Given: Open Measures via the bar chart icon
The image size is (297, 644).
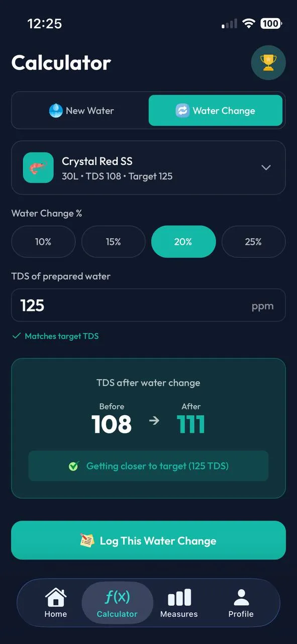Looking at the screenshot, I should click(x=179, y=597).
